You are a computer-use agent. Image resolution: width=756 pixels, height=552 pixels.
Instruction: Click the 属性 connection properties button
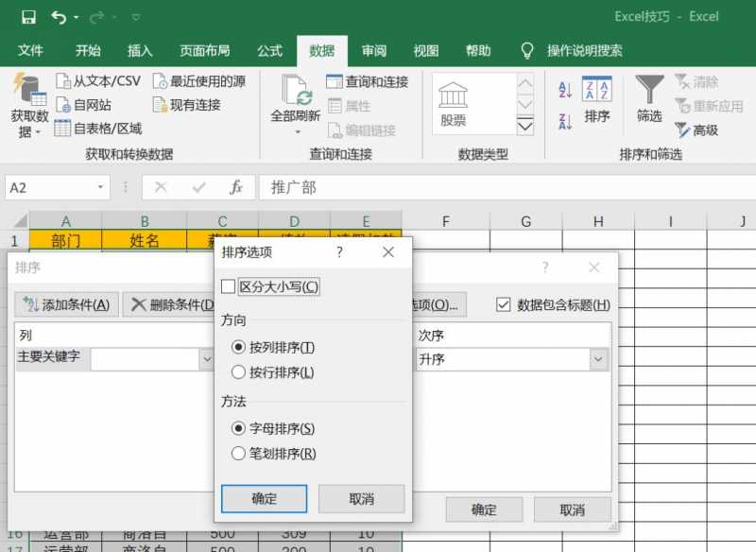point(349,106)
